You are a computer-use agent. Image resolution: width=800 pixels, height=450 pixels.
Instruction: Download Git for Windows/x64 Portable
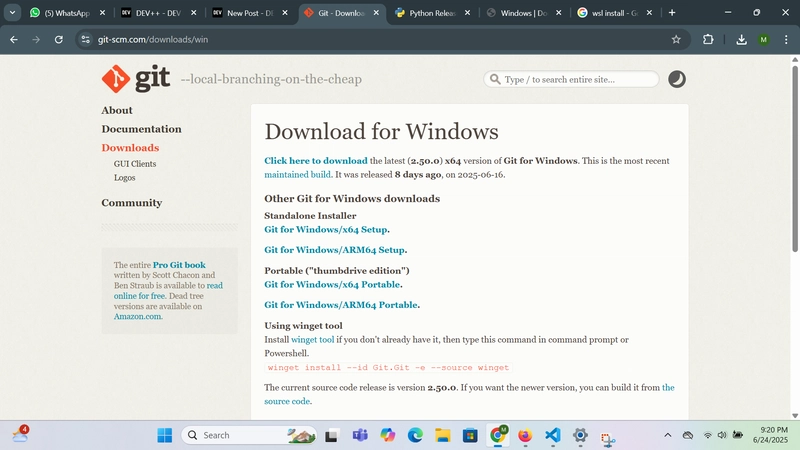point(332,284)
